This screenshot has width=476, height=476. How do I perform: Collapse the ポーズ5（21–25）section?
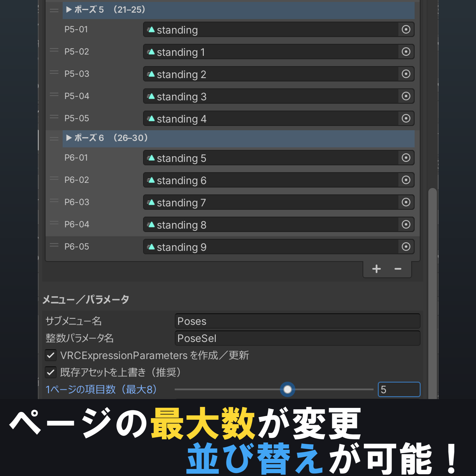[x=69, y=10]
